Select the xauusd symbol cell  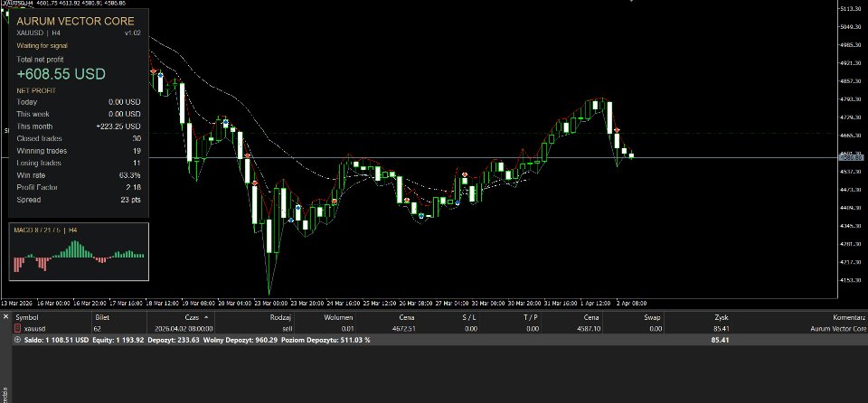[35, 329]
